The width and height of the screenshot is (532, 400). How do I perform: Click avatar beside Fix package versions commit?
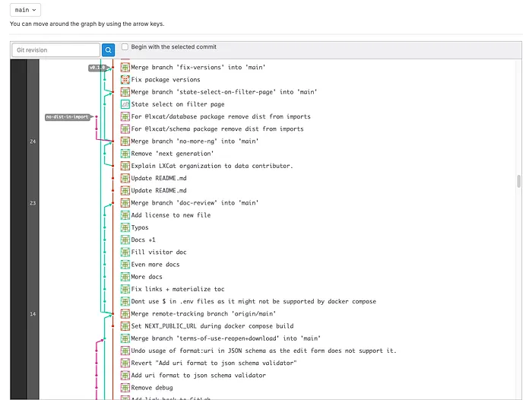coord(125,79)
